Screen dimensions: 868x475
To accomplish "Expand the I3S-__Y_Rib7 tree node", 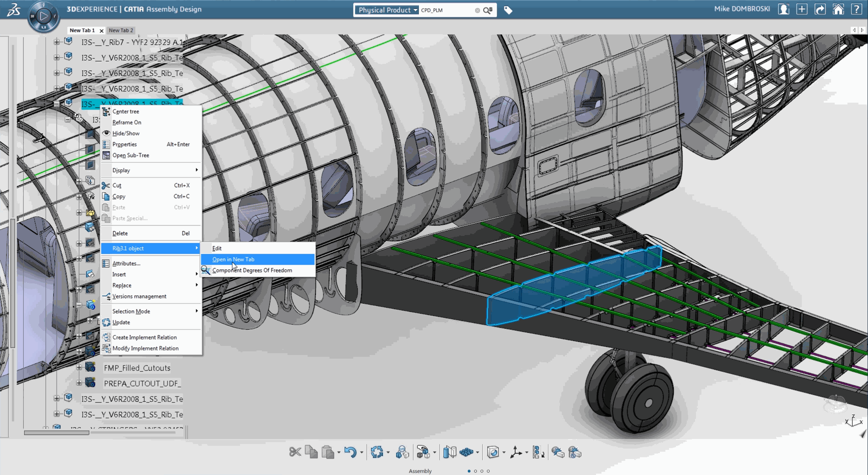I will (56, 42).
